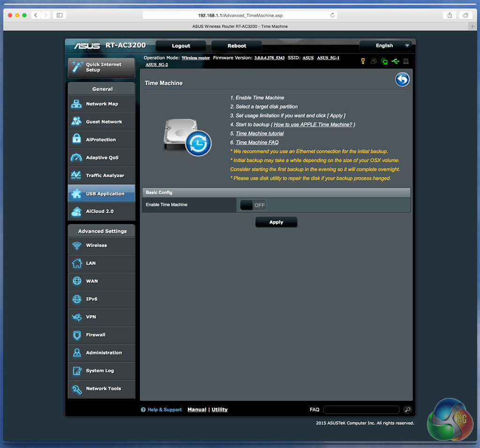
Task: Click the ASUS_5G-1 SSID link
Action: pos(328,58)
